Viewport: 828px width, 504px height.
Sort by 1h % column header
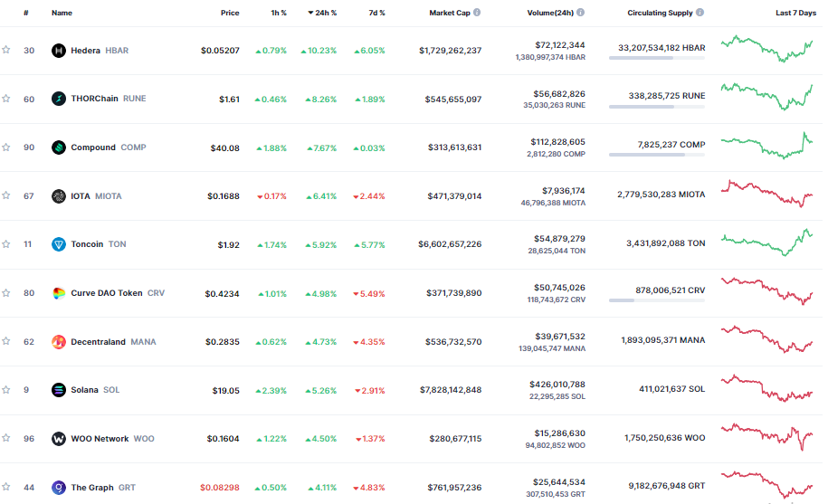click(x=279, y=13)
